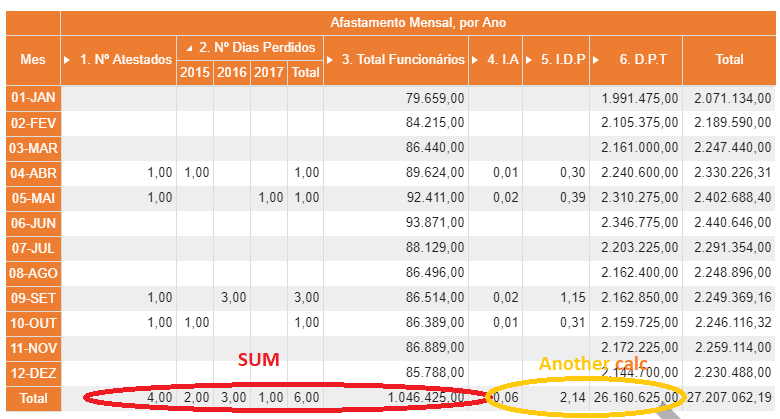Click the Total subheader under Dias Perdidos
Viewport: 780px width, 419px height.
[x=305, y=73]
